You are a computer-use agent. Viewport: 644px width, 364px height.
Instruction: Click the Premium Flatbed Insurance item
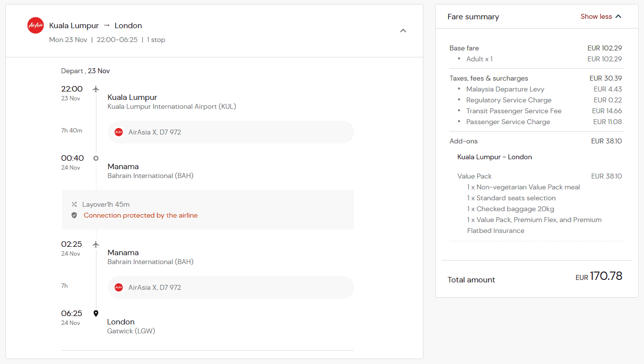(x=534, y=225)
